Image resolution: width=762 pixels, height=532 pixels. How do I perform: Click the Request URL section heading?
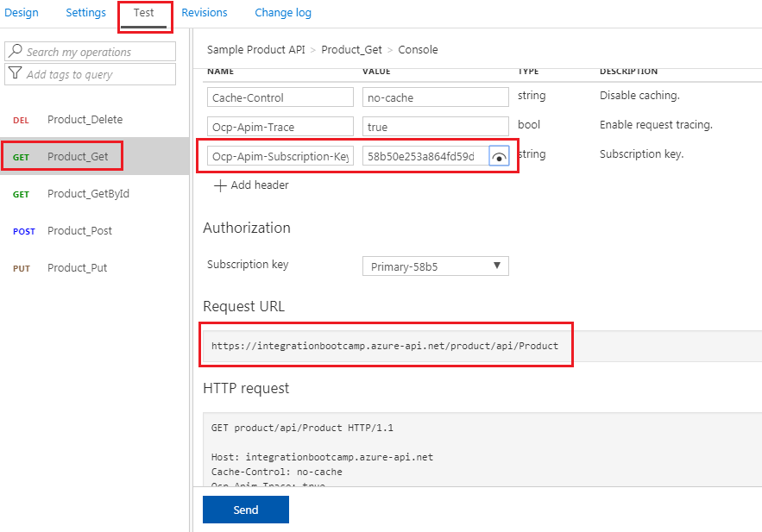pyautogui.click(x=243, y=306)
